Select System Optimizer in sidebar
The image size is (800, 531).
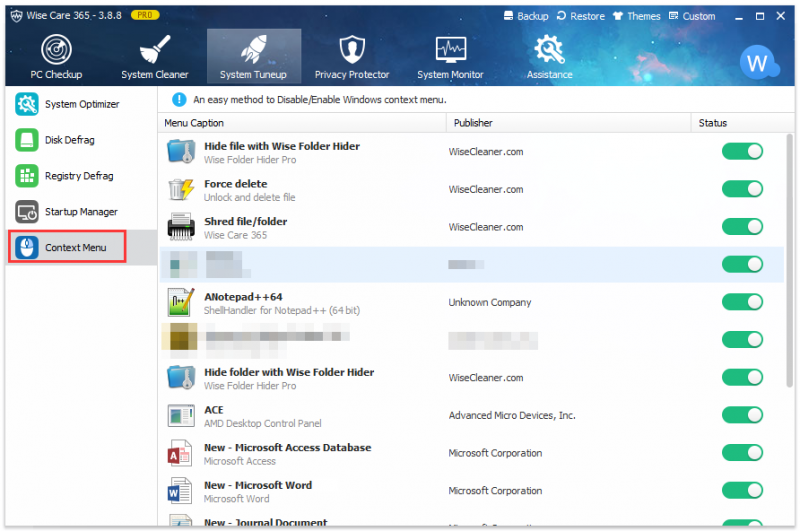[82, 104]
